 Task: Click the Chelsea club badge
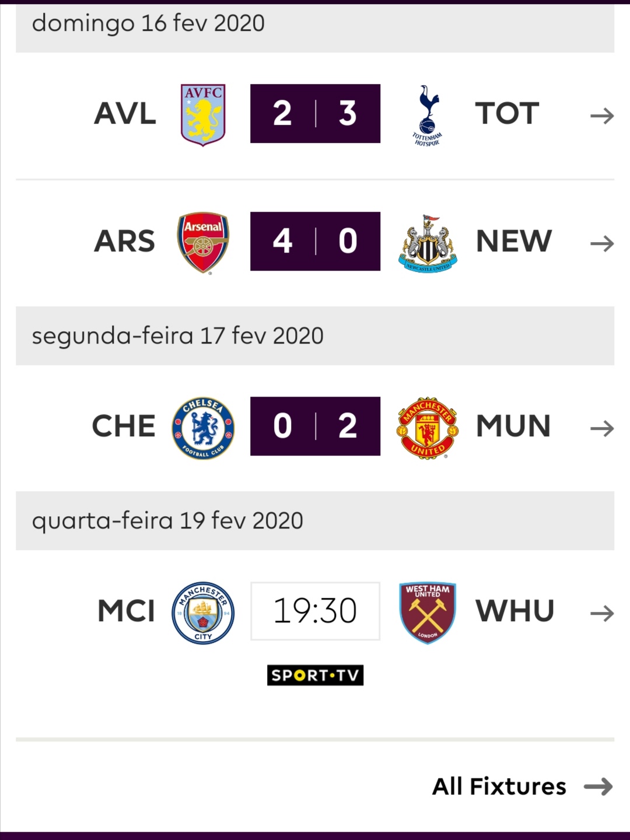(x=203, y=428)
